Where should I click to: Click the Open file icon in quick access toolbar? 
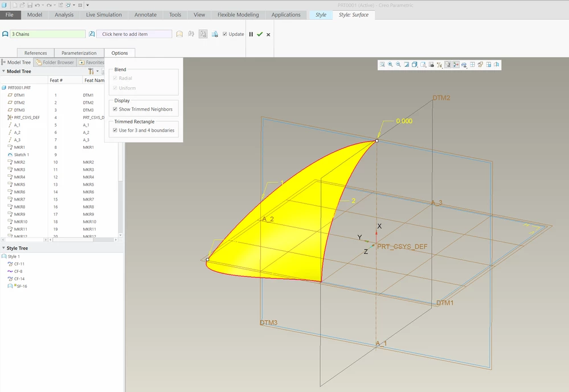pyautogui.click(x=22, y=5)
